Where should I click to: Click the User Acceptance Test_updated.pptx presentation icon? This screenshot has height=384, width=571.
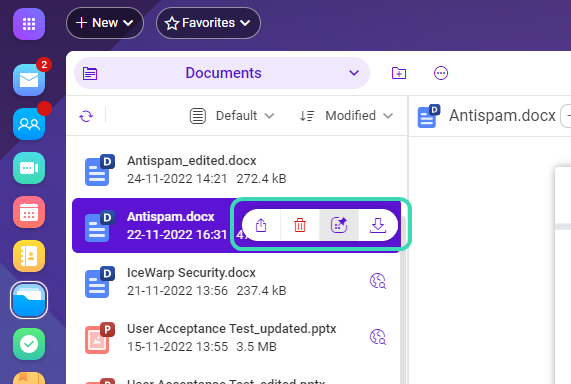point(99,338)
